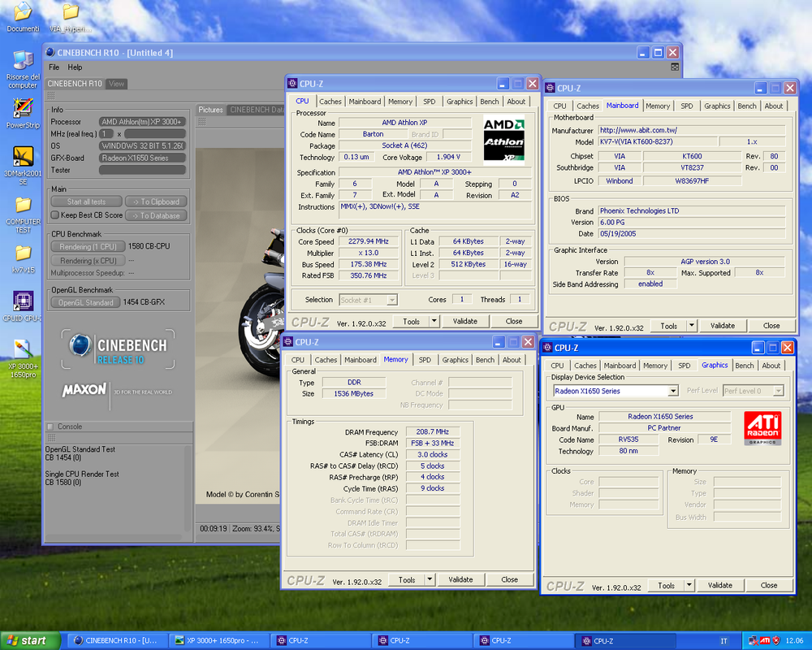This screenshot has width=812, height=650.
Task: Click the 208.7 MHz DRAM Frequency value
Action: 433,431
